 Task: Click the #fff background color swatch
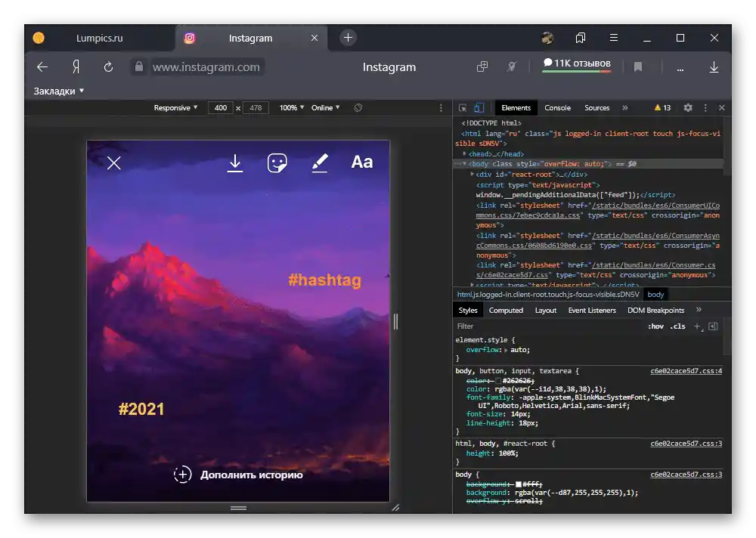click(x=519, y=484)
